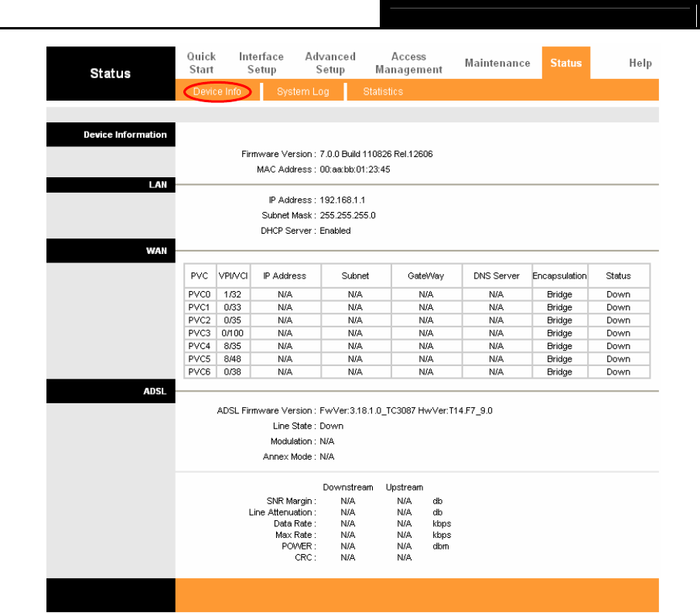Viewport: 700px width, 613px height.
Task: Open the Maintenance tab
Action: 497,63
